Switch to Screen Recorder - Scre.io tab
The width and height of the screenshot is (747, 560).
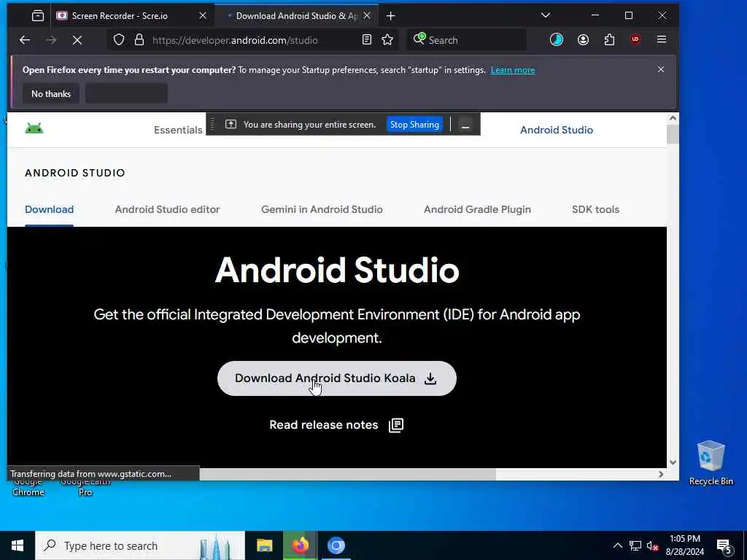tap(132, 16)
